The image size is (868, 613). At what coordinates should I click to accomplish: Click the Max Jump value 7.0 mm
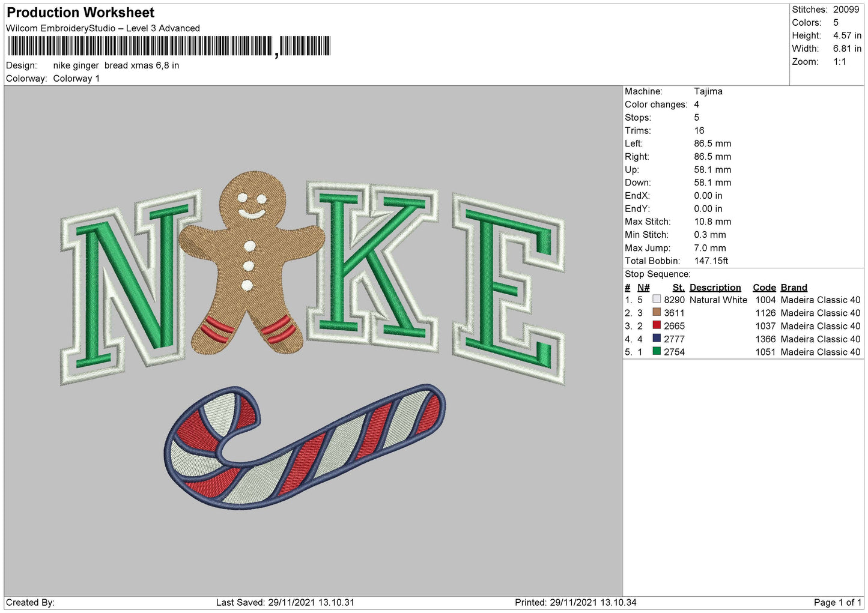click(x=710, y=248)
